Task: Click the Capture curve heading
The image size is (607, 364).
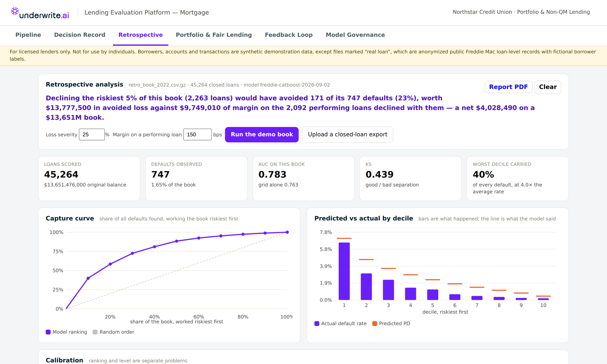Action: pyautogui.click(x=70, y=218)
